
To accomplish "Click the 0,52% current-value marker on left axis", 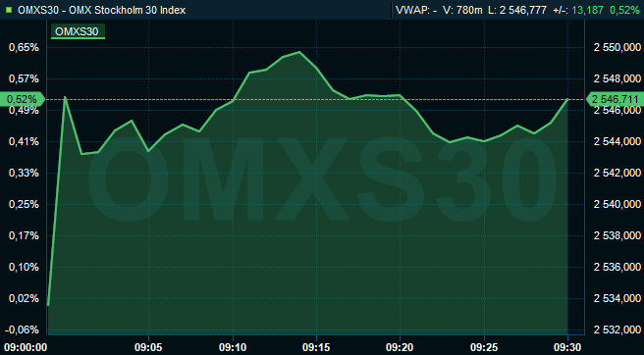I will click(x=25, y=99).
